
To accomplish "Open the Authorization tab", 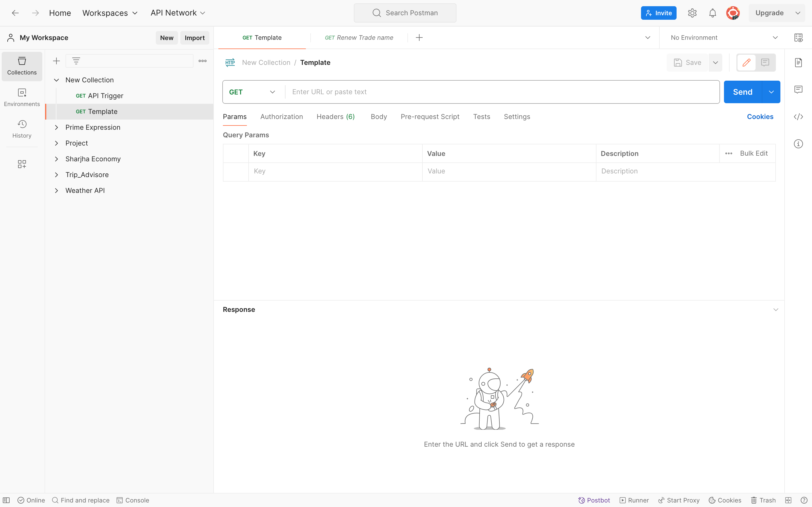I will (281, 117).
